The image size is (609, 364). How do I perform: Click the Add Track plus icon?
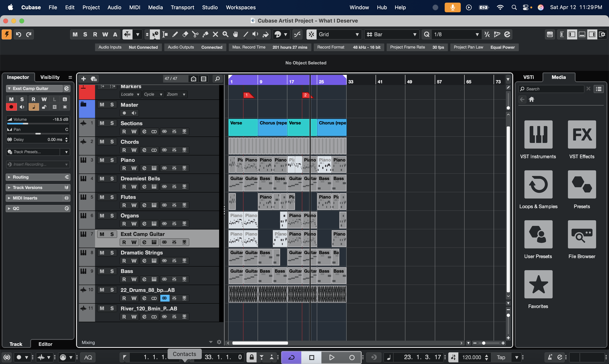(x=83, y=79)
